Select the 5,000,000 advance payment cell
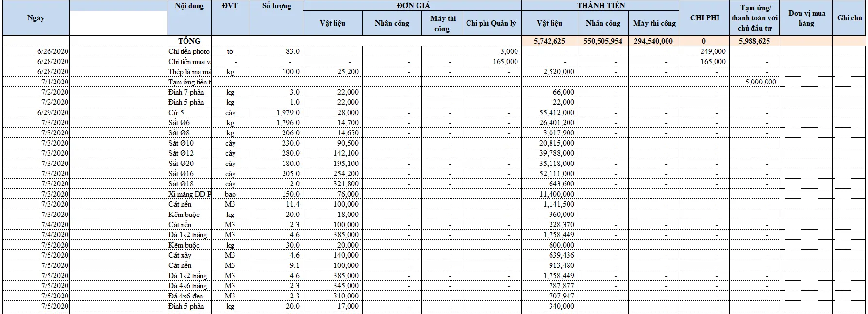 (x=754, y=82)
